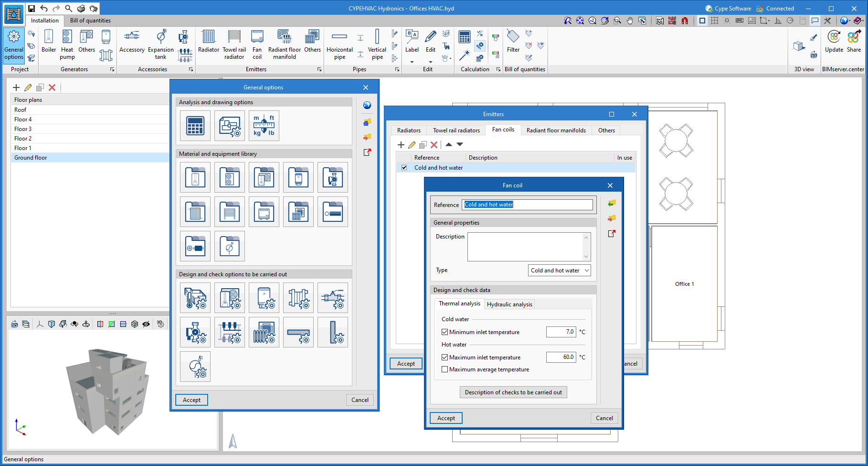Open the units configuration icon

click(x=264, y=126)
